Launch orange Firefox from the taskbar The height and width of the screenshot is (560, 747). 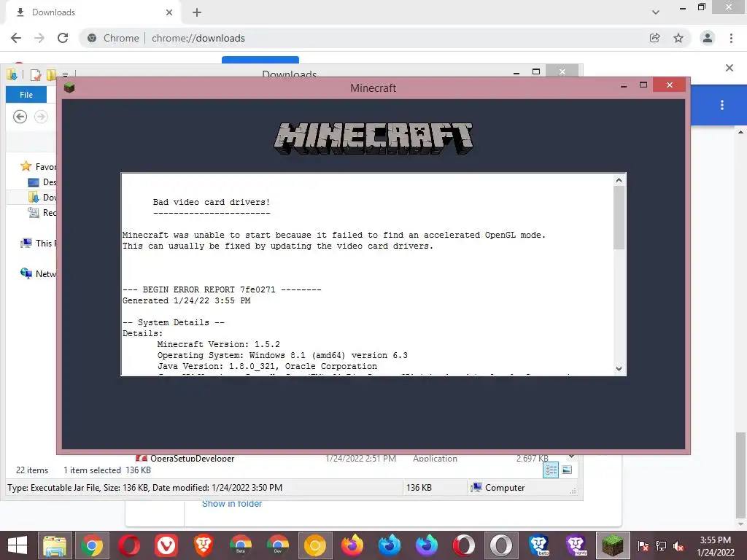352,545
